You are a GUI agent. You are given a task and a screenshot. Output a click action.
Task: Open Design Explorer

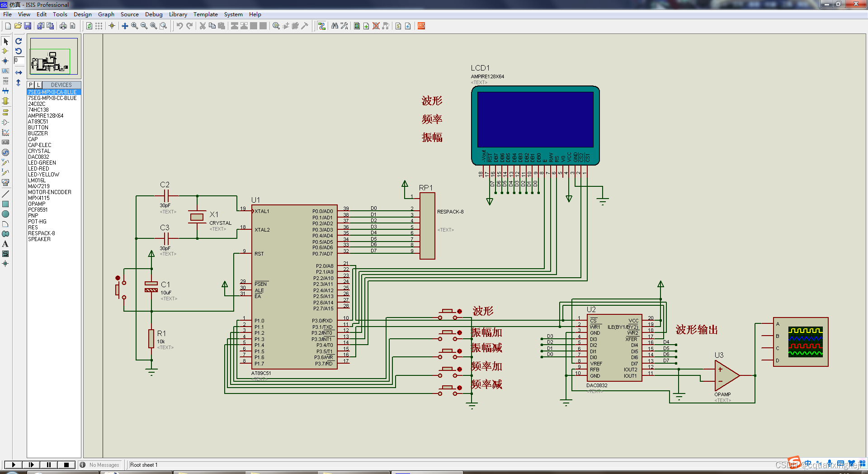point(357,26)
